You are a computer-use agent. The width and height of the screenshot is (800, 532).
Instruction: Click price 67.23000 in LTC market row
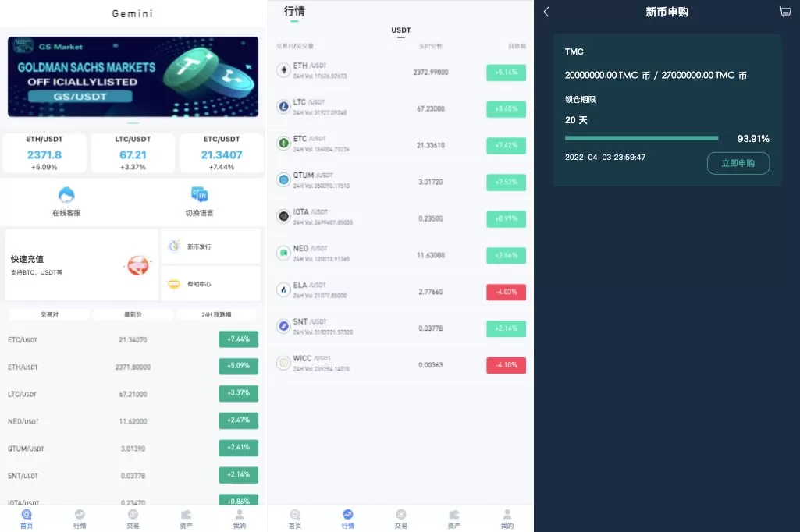pos(431,108)
